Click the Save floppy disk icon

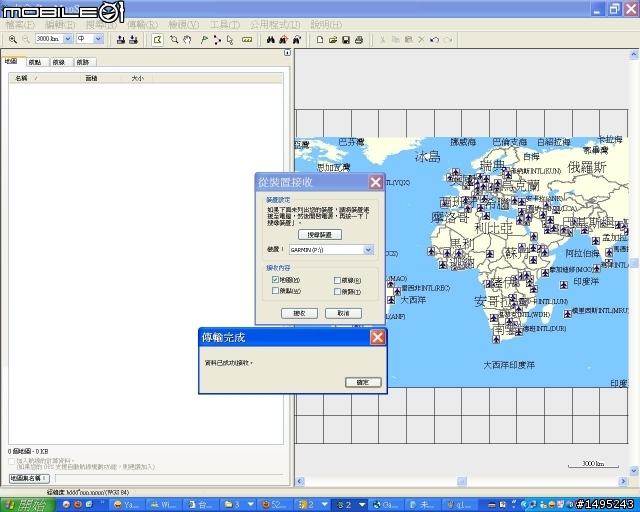coord(346,40)
